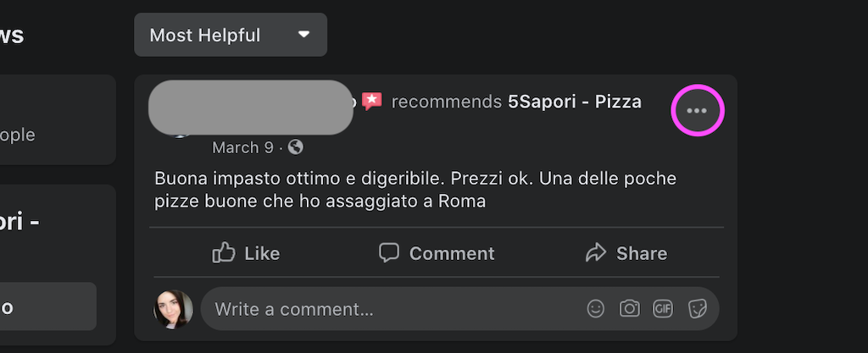Click the Share button label
The width and height of the screenshot is (868, 353).
tap(642, 254)
